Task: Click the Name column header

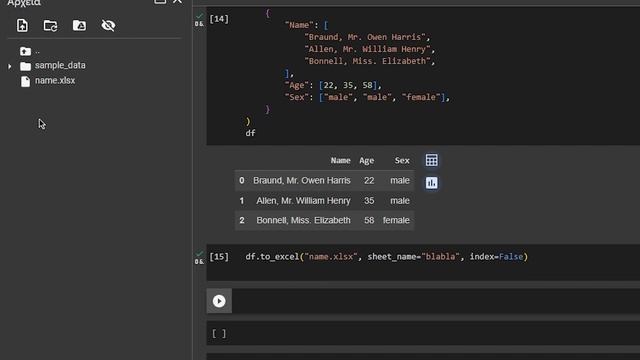Action: pyautogui.click(x=340, y=160)
